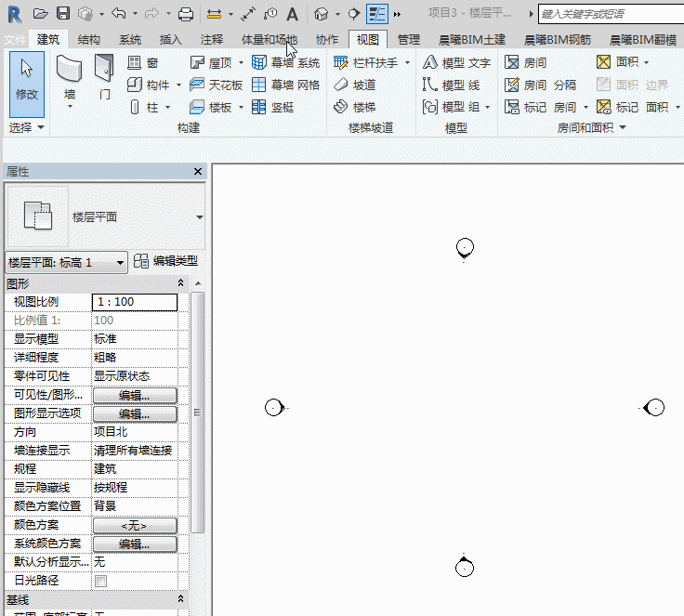Select the Door tool
Viewport: 684px width, 616px height.
104,76
